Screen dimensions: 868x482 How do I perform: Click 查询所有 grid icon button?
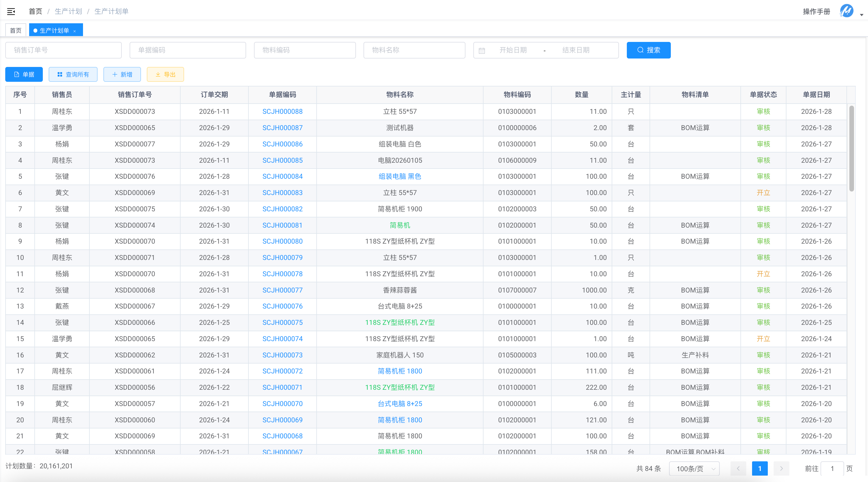tap(73, 75)
